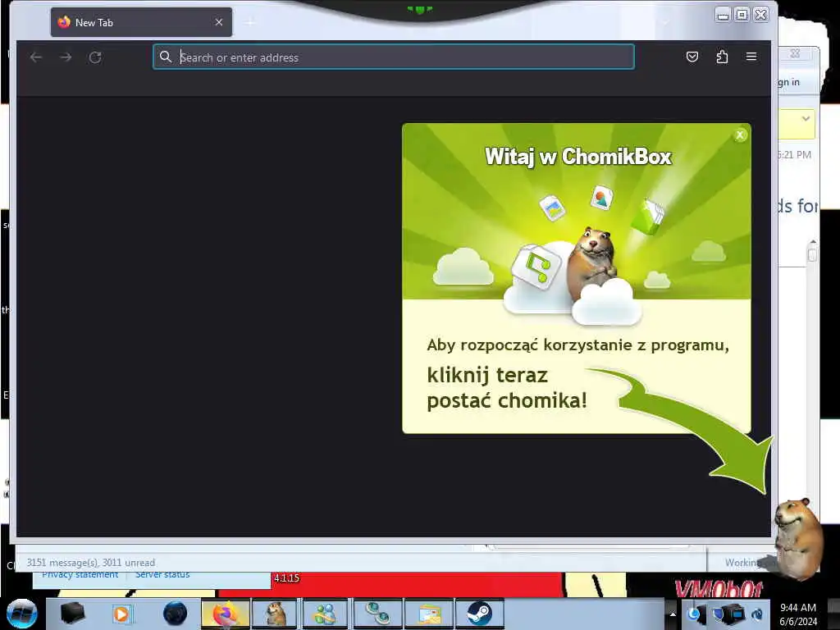Click the taskbar clock showing 9:44 AM
The image size is (840, 630).
tap(797, 608)
